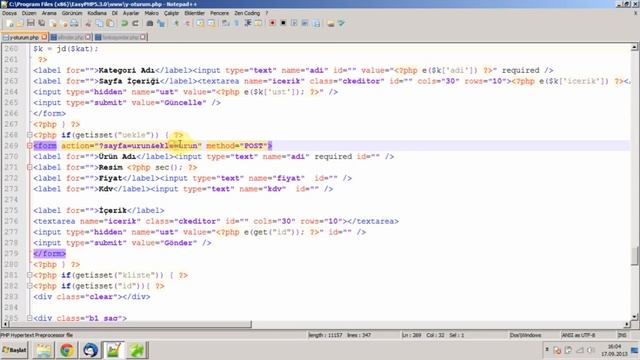Click the Open file toolbar icon
This screenshot has width=640, height=360.
(x=20, y=23)
